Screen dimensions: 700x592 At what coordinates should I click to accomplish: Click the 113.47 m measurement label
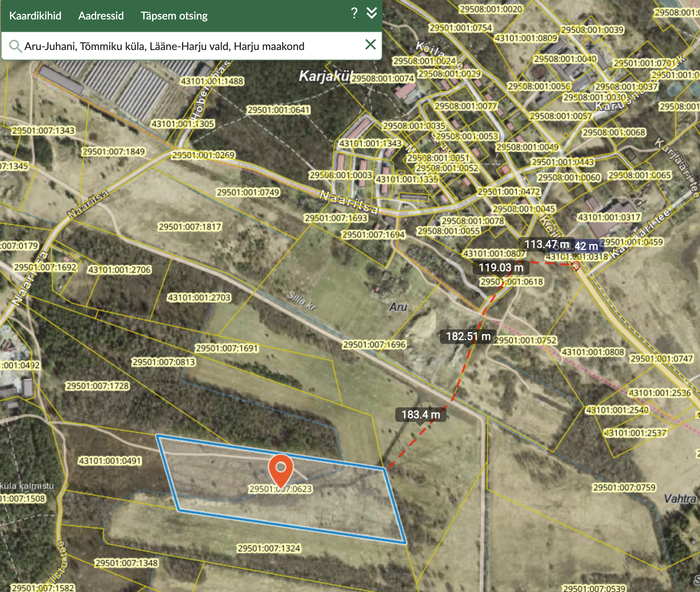point(546,244)
